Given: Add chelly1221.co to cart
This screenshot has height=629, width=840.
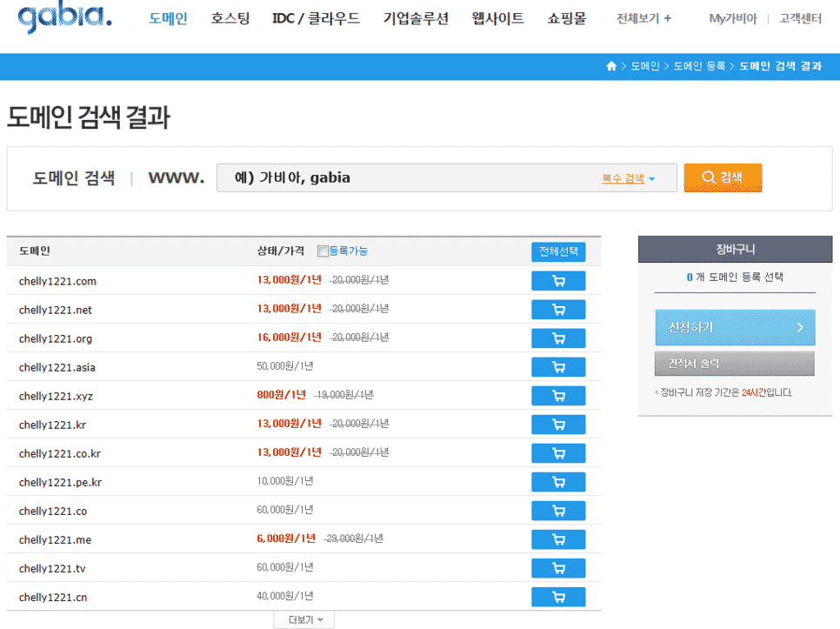Looking at the screenshot, I should click(x=558, y=511).
